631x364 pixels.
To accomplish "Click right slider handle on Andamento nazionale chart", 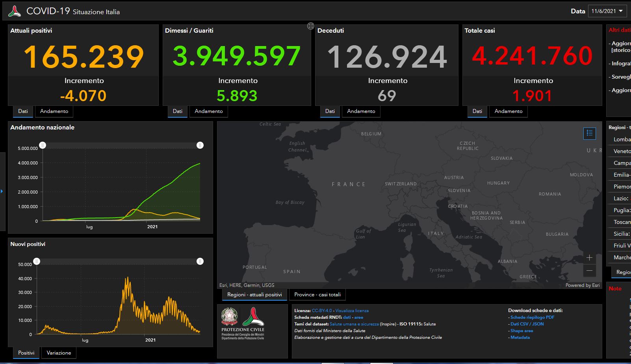I will [x=200, y=145].
